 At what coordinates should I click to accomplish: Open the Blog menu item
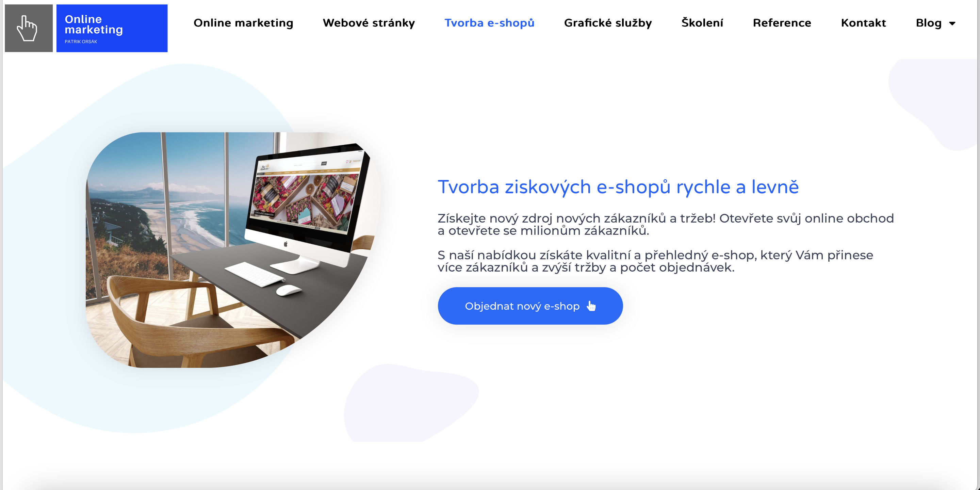928,23
